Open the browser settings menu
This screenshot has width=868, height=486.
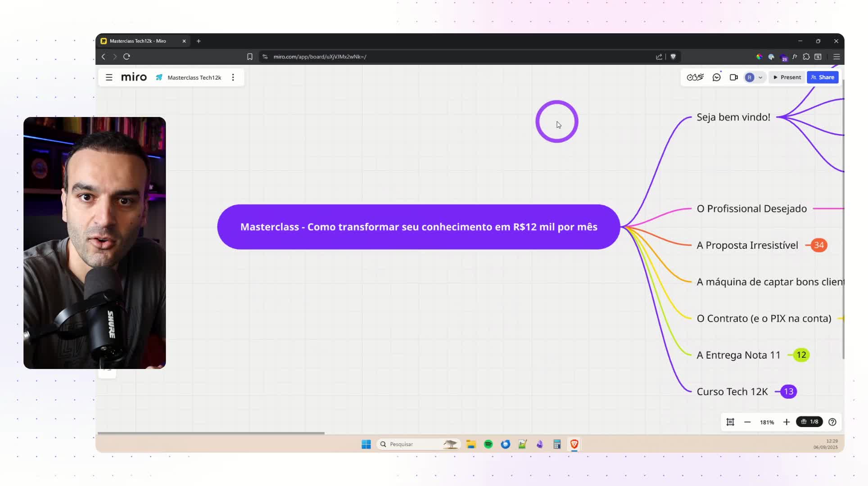(x=836, y=57)
